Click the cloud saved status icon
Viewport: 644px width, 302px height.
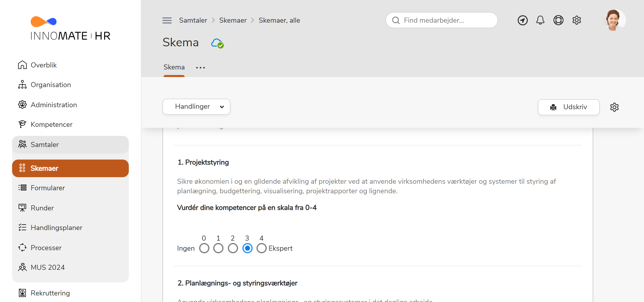(217, 43)
